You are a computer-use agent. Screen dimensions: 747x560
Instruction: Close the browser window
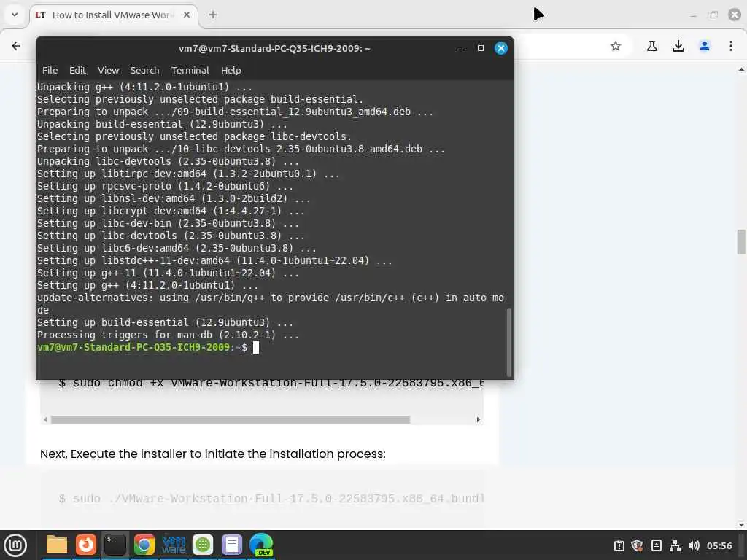pos(735,15)
